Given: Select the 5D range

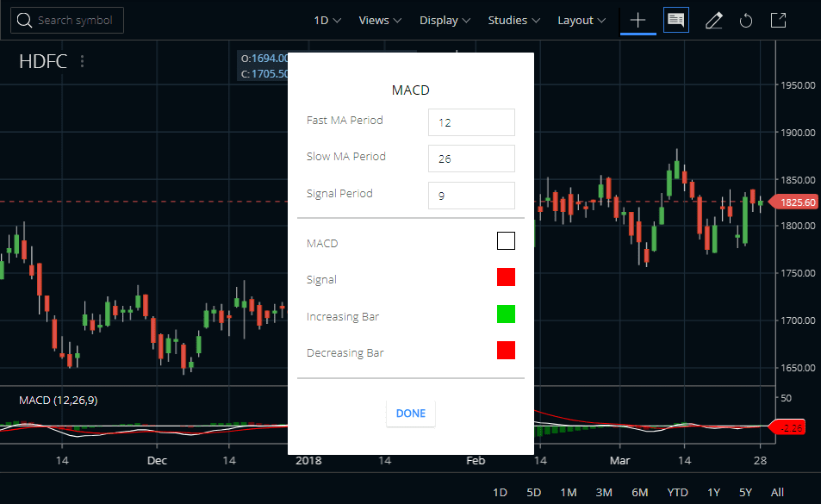Looking at the screenshot, I should click(x=533, y=493).
